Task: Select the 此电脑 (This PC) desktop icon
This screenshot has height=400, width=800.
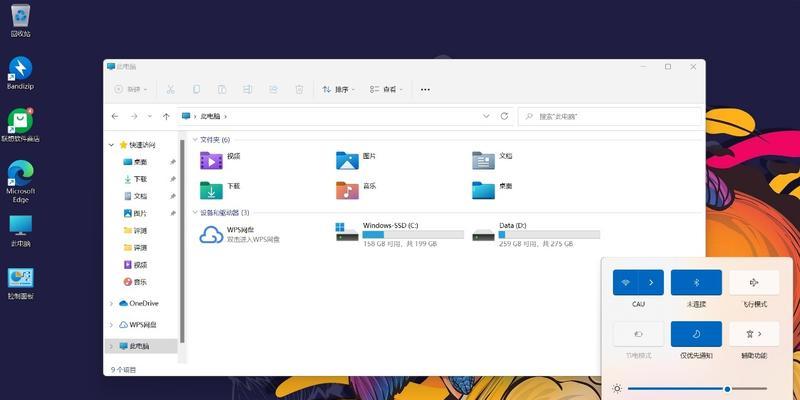Action: (x=20, y=231)
